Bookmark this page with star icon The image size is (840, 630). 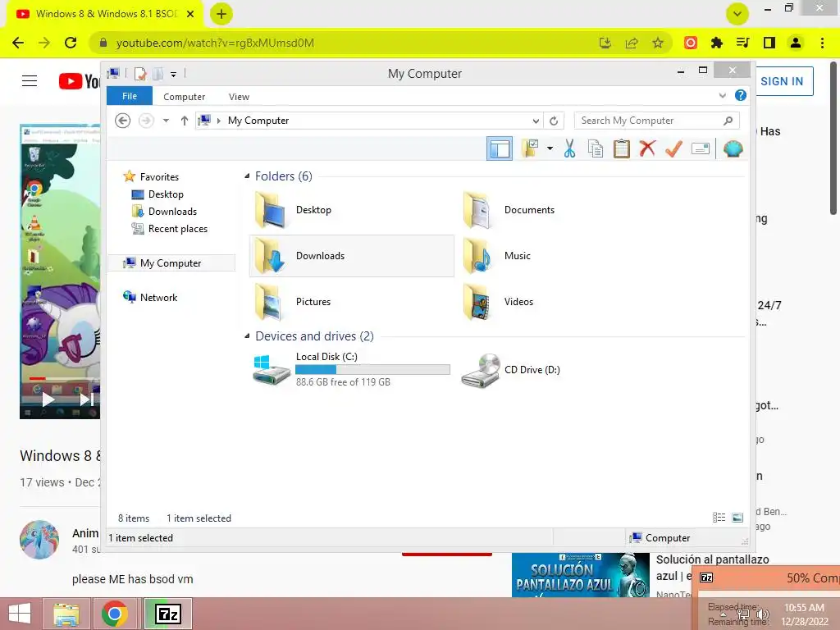(658, 43)
